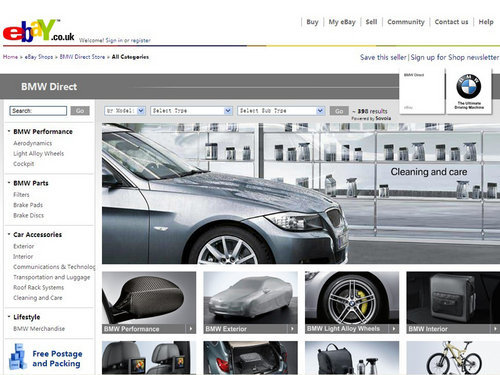Open the headrest screens thumbnail
The image size is (500, 375).
pyautogui.click(x=149, y=358)
